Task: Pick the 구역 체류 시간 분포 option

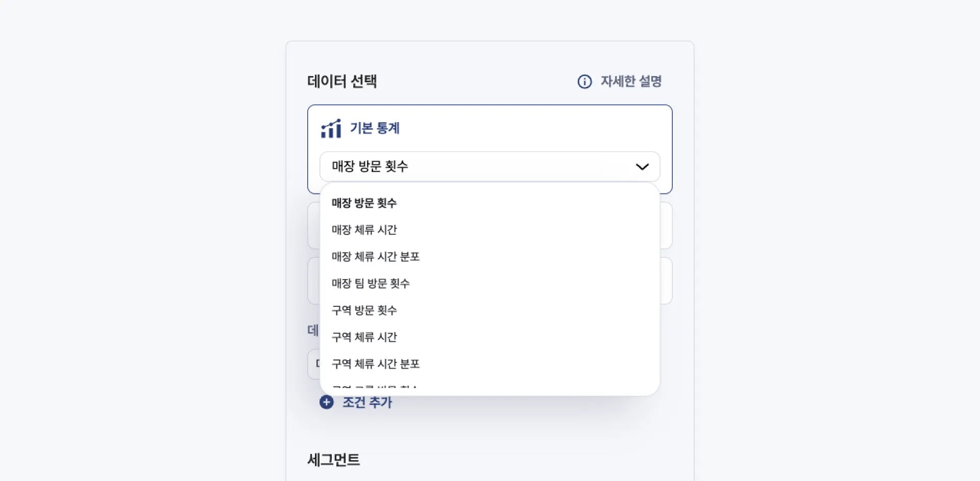Action: (376, 364)
